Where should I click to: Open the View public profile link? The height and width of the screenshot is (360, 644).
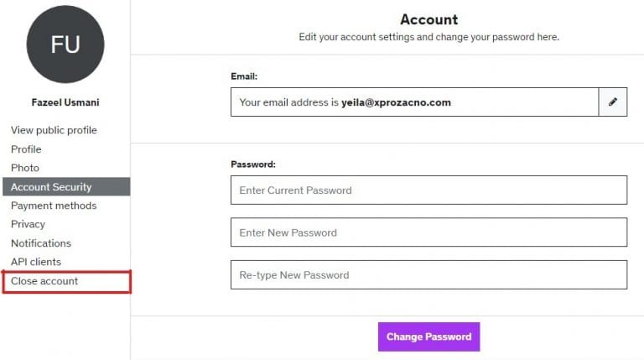point(54,130)
